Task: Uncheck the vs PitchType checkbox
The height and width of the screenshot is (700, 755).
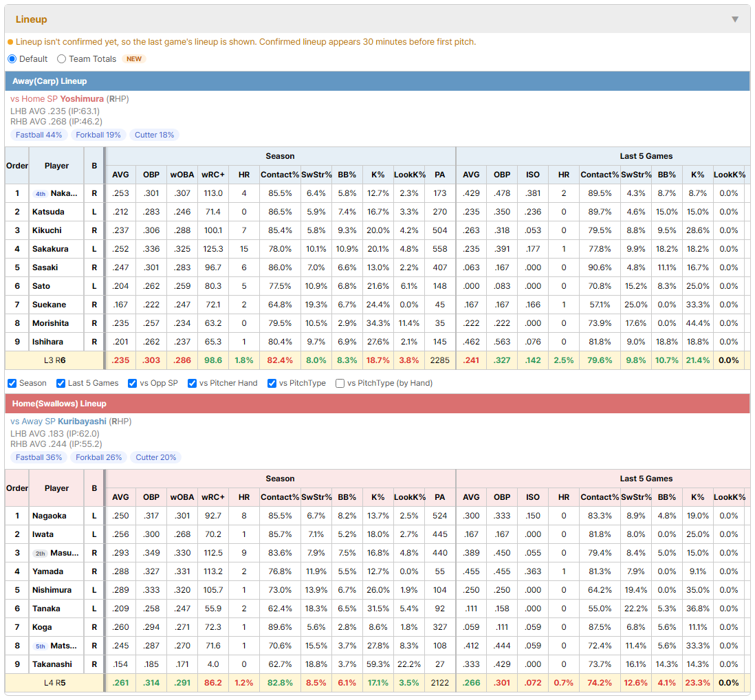Action: (272, 383)
